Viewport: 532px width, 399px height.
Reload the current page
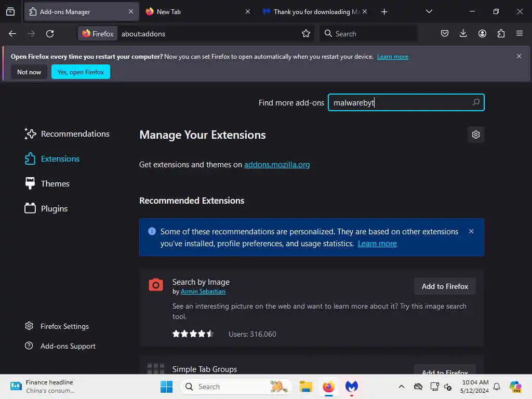tap(50, 34)
